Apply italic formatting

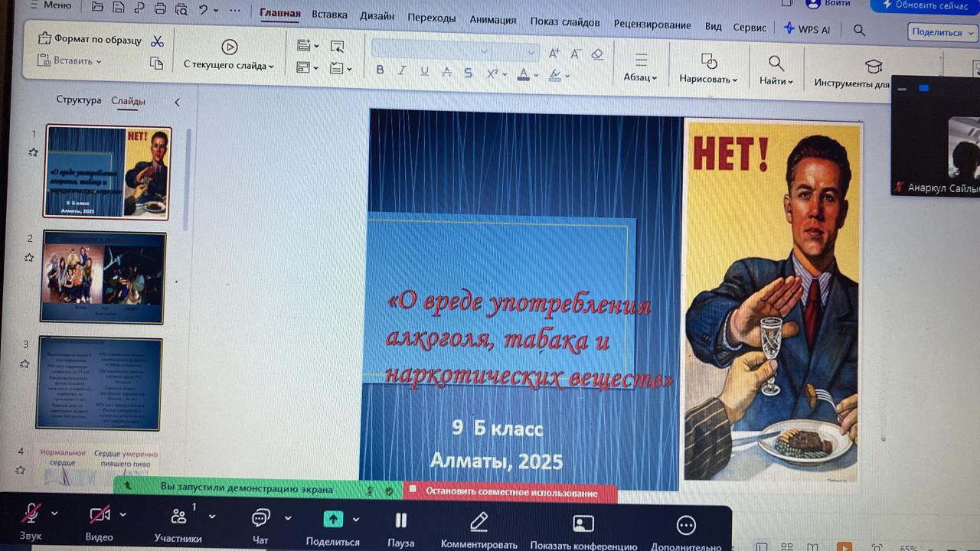[401, 70]
